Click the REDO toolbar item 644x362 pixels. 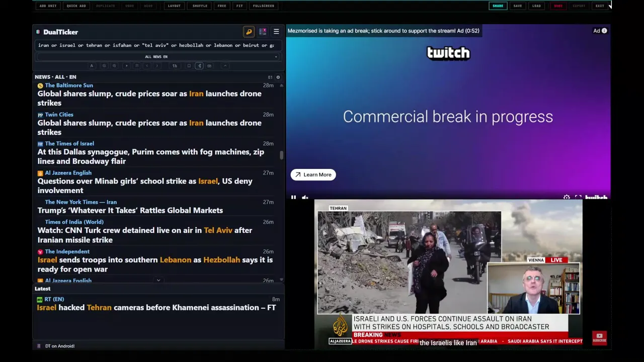148,6
